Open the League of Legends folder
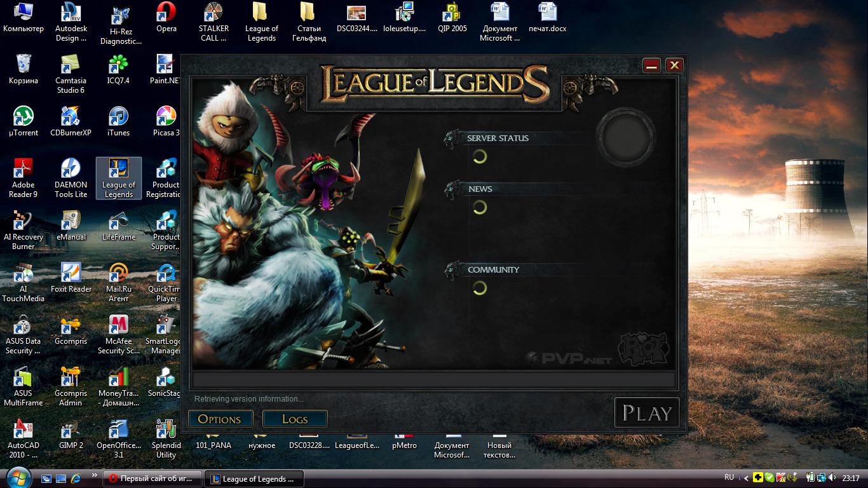868x488 pixels. coord(261,22)
